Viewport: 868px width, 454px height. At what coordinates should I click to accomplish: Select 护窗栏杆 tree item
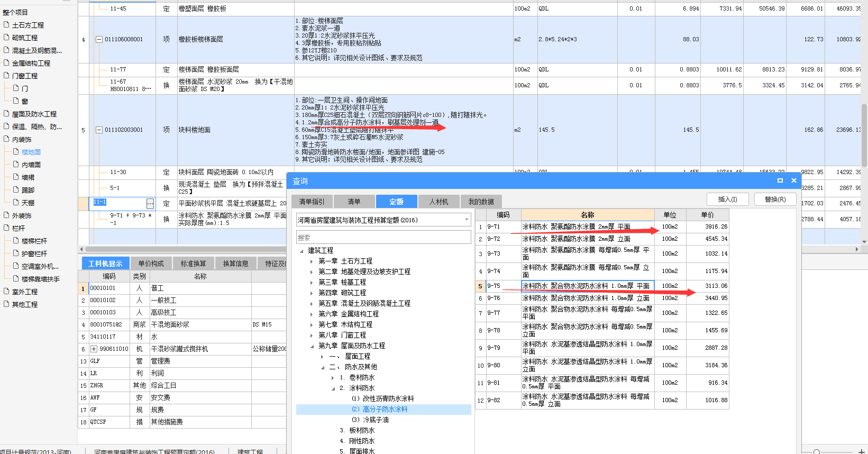34,253
